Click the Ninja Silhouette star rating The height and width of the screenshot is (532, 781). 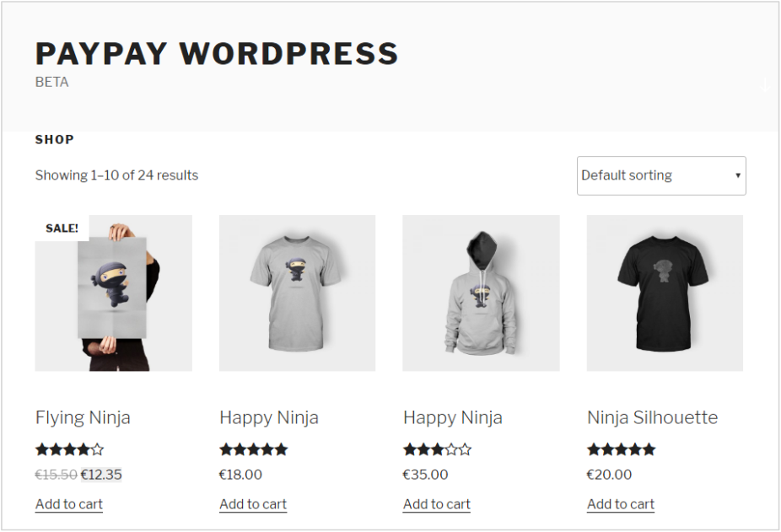click(621, 450)
